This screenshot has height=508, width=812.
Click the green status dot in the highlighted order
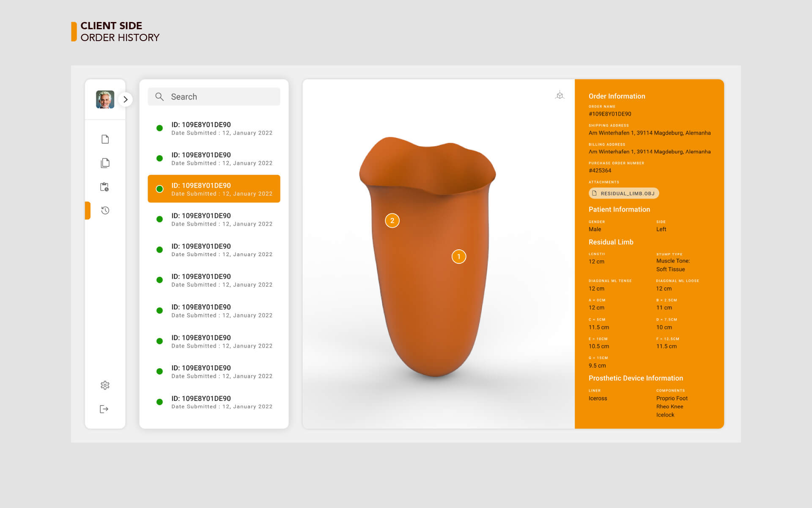[x=159, y=189]
